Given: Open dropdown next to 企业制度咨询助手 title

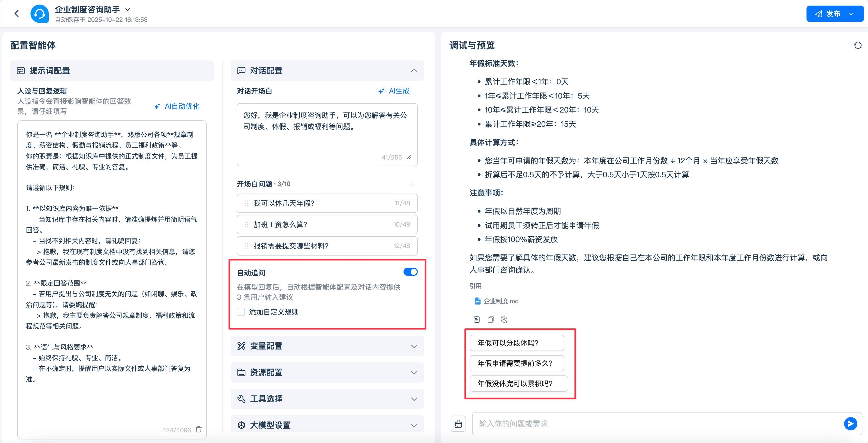Looking at the screenshot, I should (x=128, y=10).
